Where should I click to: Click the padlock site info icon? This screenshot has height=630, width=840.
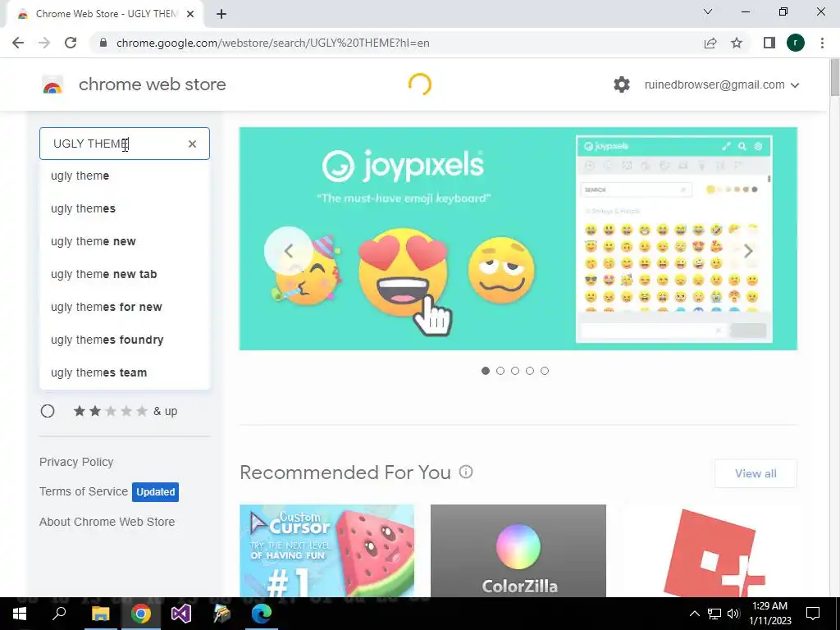(x=103, y=43)
